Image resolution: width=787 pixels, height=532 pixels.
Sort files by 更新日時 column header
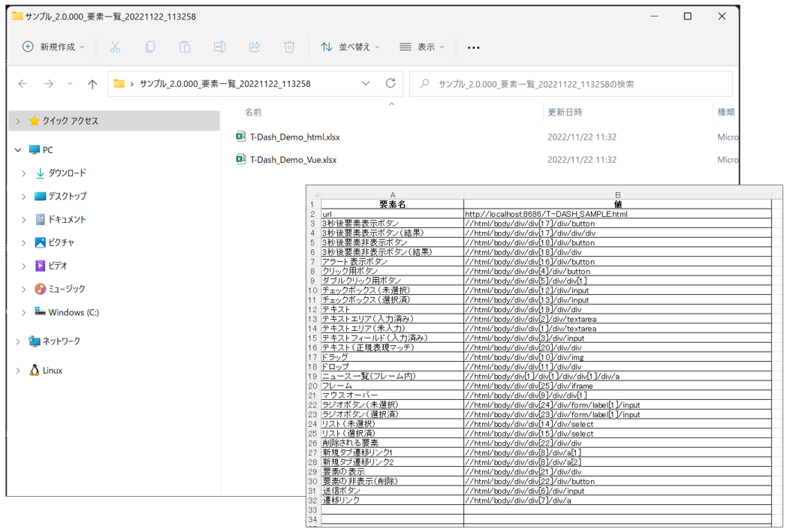pos(565,113)
